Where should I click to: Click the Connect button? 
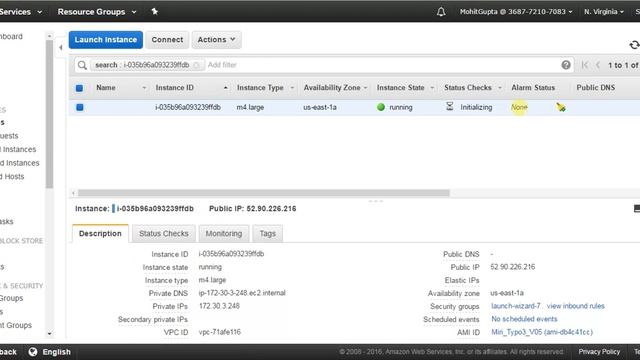[x=167, y=40]
